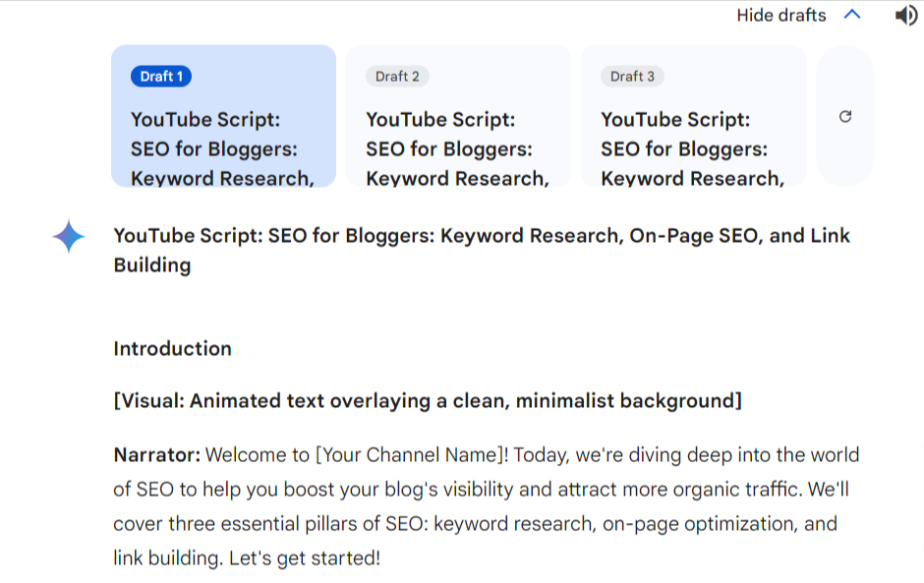Viewport: 924px width, 583px height.
Task: Activate the third draft card
Action: pyautogui.click(x=694, y=118)
